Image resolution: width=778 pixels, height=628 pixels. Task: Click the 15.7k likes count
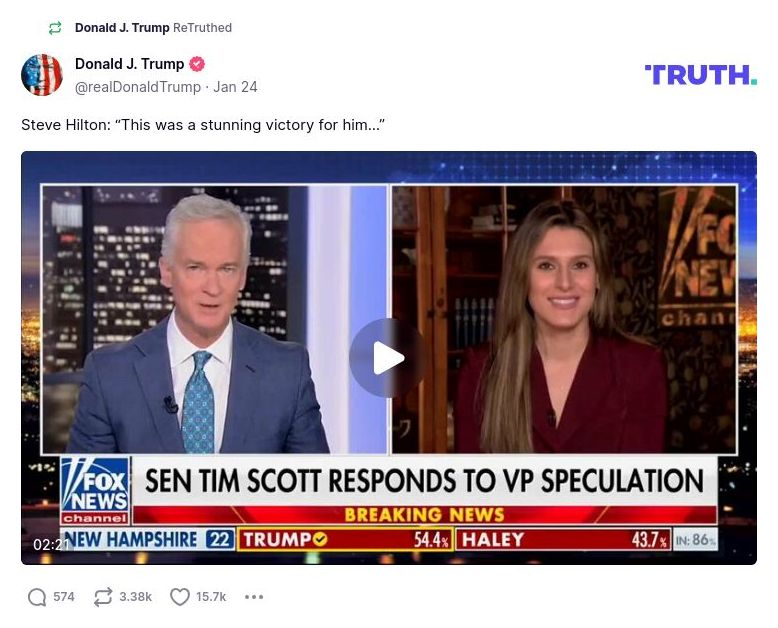click(x=211, y=597)
